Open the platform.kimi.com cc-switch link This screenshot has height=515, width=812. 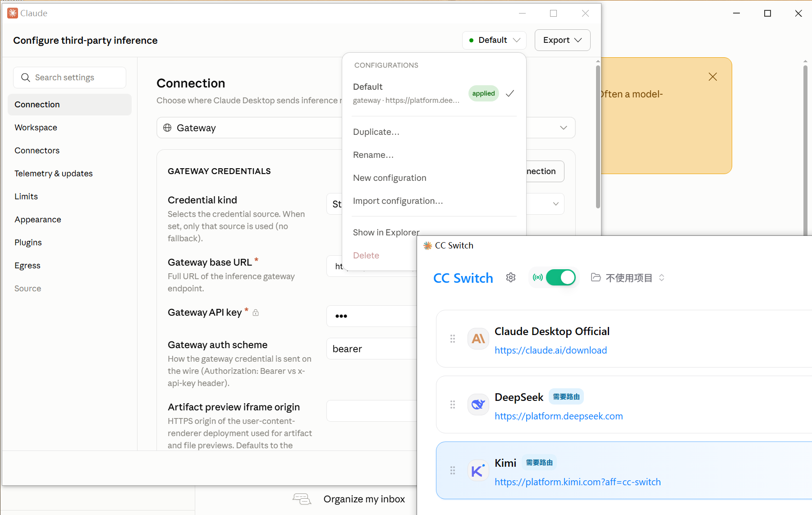click(578, 482)
